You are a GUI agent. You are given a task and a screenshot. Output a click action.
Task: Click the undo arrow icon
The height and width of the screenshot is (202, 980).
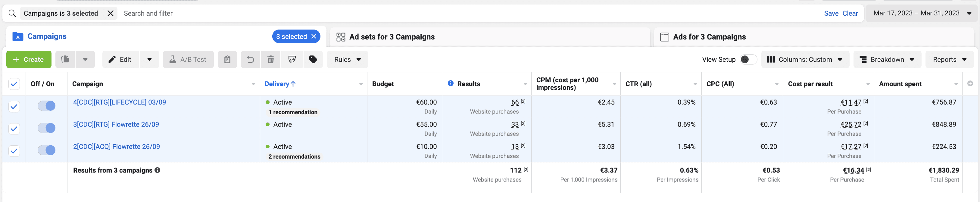pyautogui.click(x=250, y=59)
